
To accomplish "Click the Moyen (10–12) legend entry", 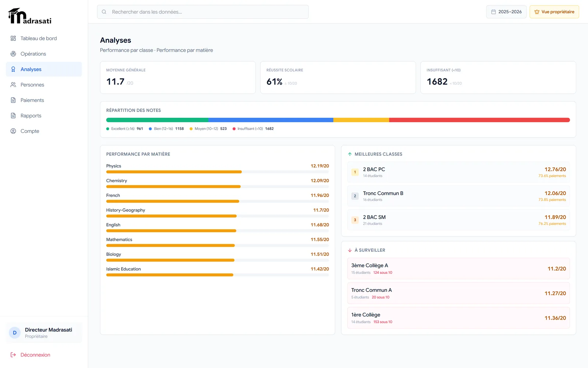I will click(x=208, y=129).
